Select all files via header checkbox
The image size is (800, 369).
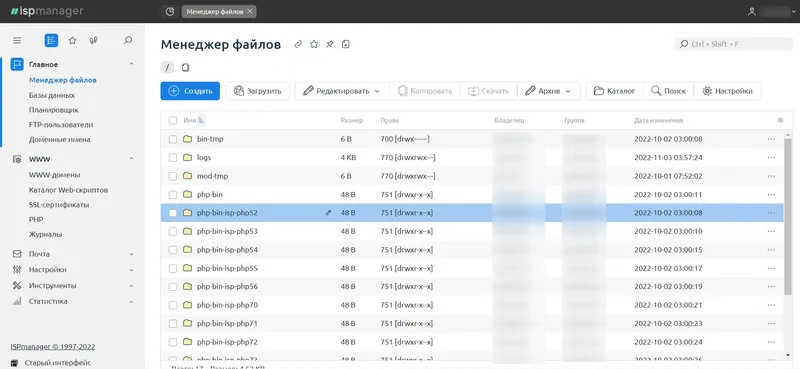[173, 120]
